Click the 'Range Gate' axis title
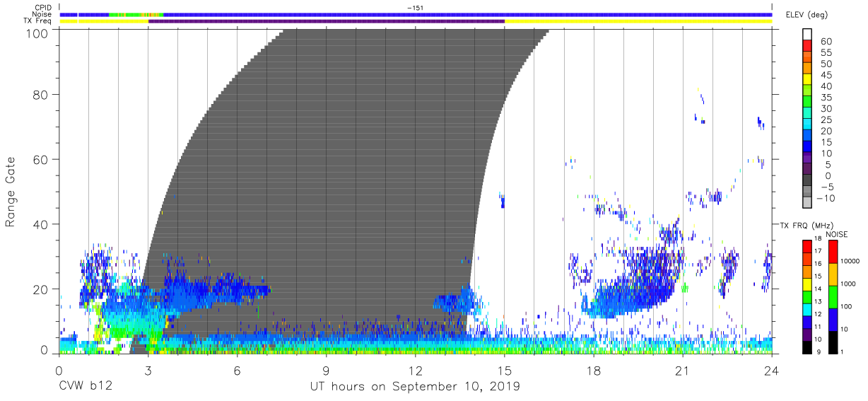868x401 pixels. [11, 192]
